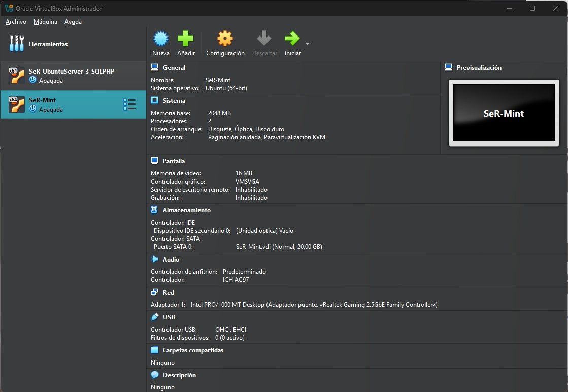Click the Carpetas compartidas folder icon
This screenshot has height=392, width=568.
(155, 349)
